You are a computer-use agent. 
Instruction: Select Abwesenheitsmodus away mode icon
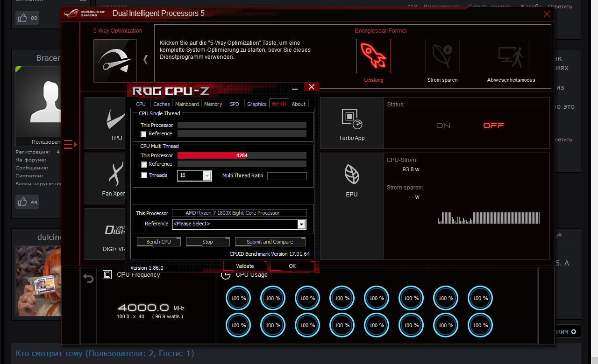pos(511,56)
